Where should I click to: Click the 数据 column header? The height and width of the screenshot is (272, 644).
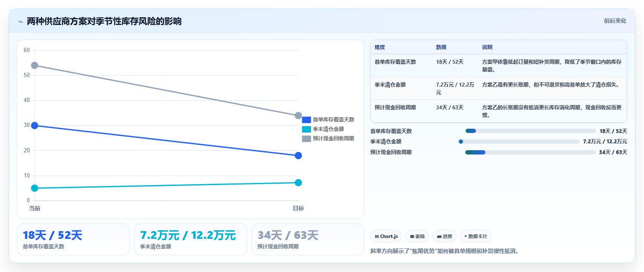click(x=441, y=47)
